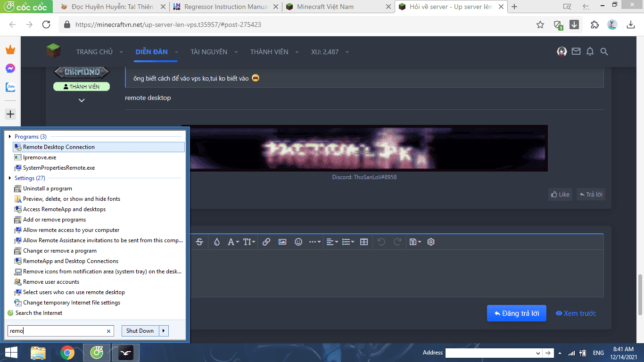Click the forum search magnifier icon
Viewport: 644px width, 362px height.
(604, 52)
